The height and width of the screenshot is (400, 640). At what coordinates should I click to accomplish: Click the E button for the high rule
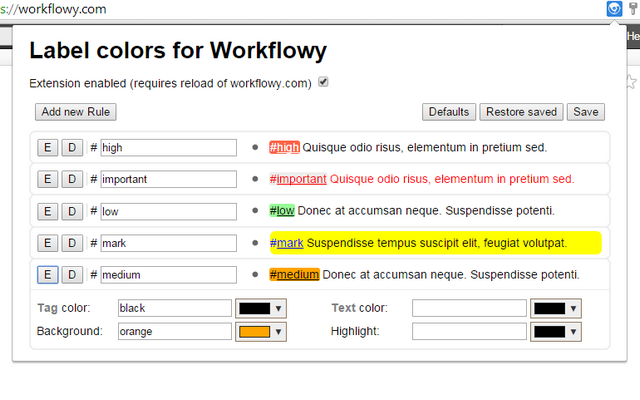[x=47, y=147]
